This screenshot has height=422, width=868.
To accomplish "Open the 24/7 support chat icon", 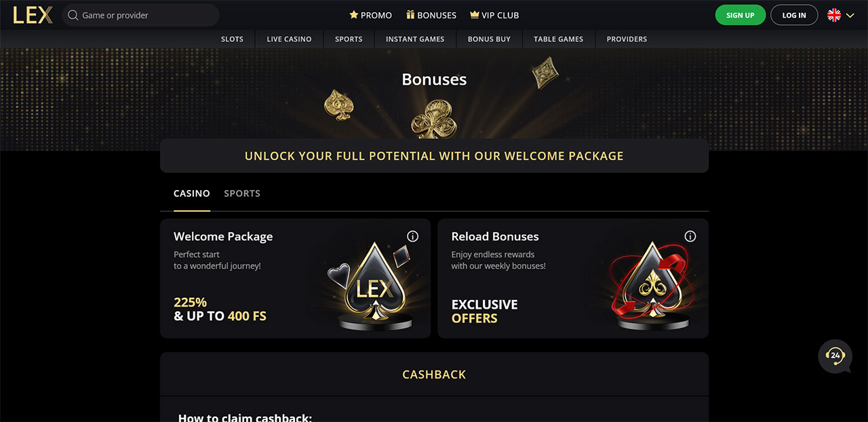I will 835,356.
